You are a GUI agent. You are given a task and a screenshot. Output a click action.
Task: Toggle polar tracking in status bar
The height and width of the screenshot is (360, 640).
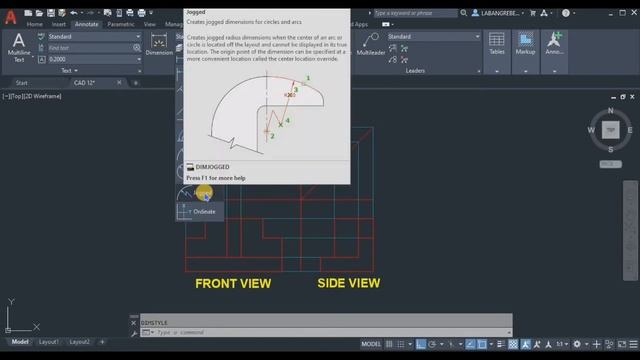click(432, 344)
